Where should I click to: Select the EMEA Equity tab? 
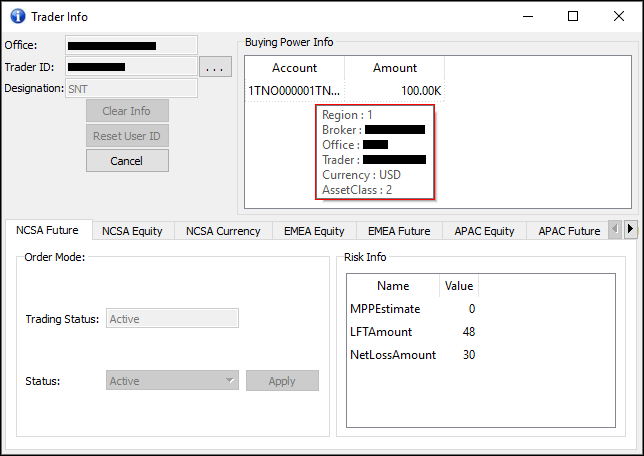click(x=314, y=231)
